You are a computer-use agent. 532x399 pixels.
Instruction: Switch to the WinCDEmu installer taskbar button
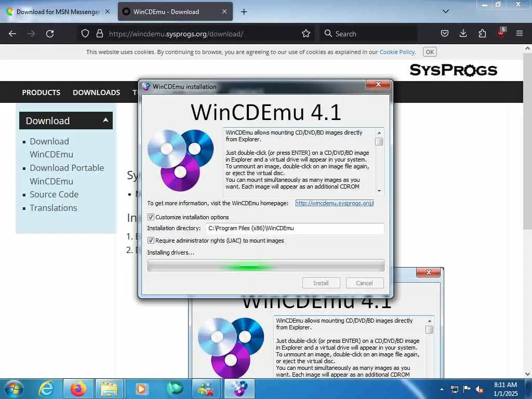pyautogui.click(x=240, y=389)
